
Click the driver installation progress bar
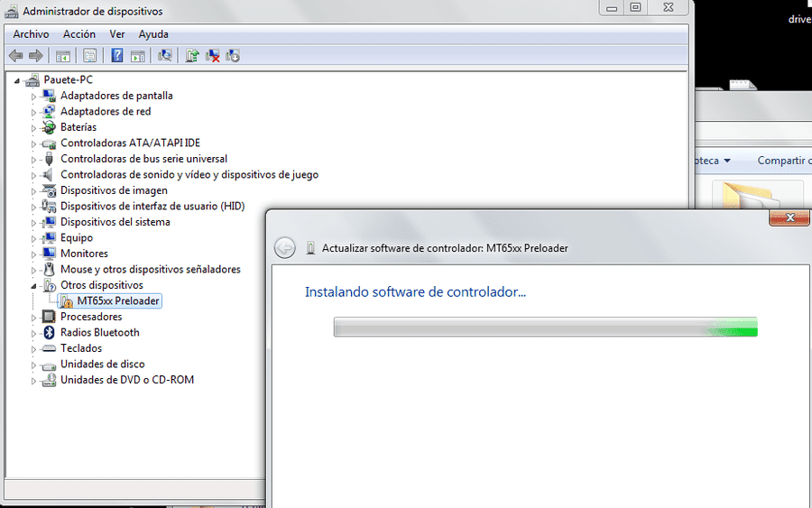pyautogui.click(x=545, y=328)
